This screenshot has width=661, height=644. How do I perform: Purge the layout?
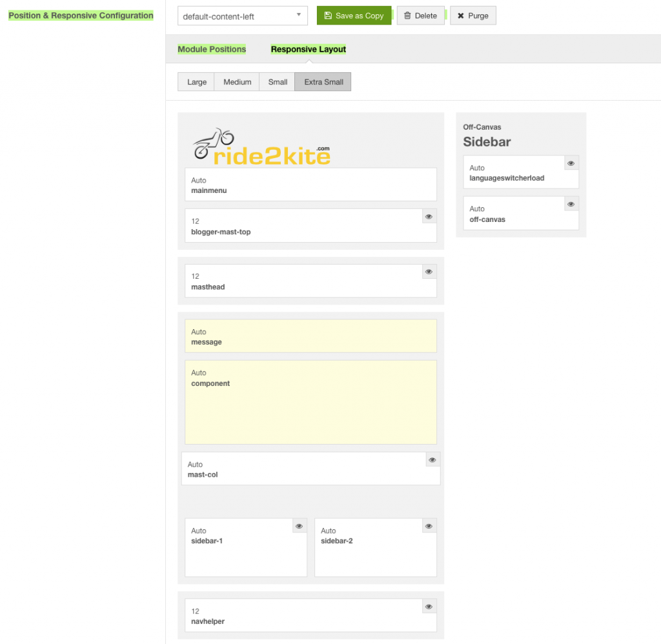click(473, 15)
